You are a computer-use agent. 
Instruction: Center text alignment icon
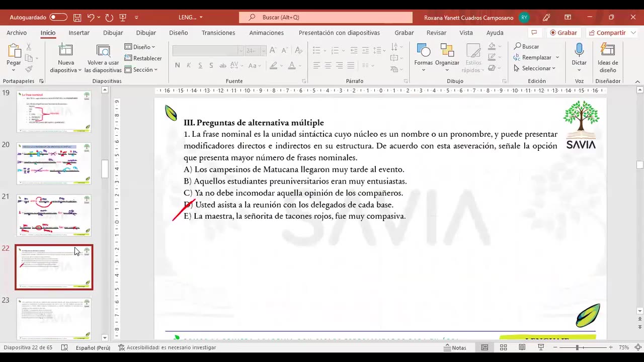point(328,65)
